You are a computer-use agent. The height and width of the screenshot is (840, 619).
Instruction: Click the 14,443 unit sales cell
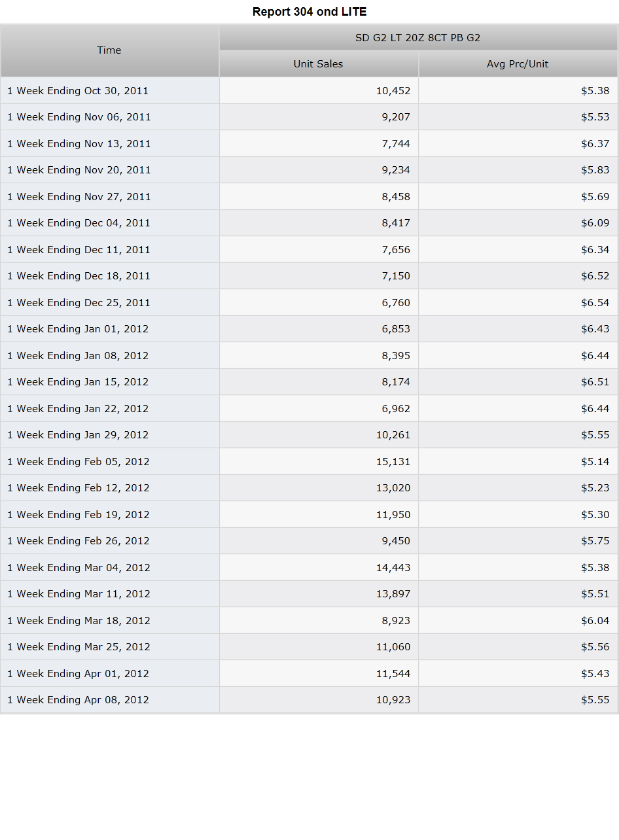tap(319, 567)
